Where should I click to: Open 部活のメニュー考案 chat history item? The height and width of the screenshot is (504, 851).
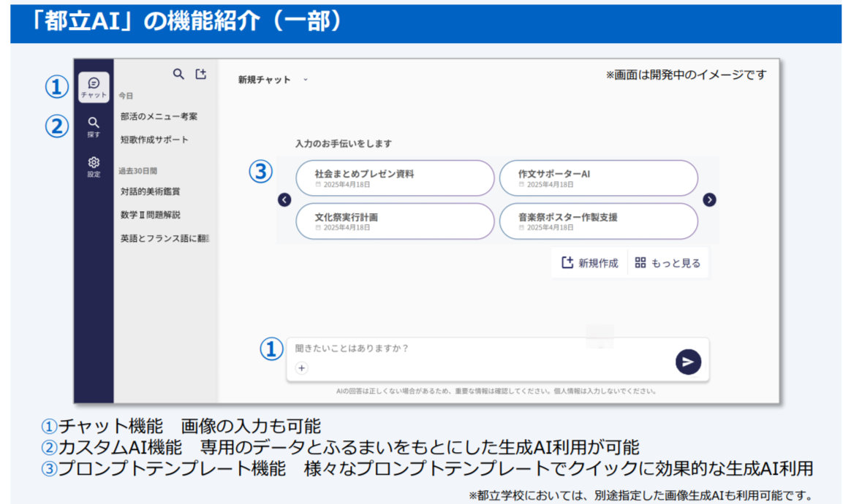(159, 116)
